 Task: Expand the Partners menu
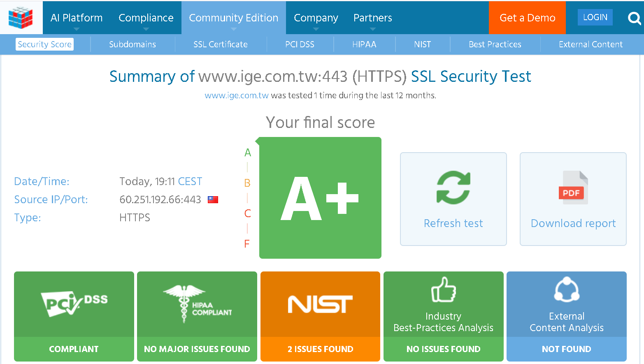[x=373, y=18]
